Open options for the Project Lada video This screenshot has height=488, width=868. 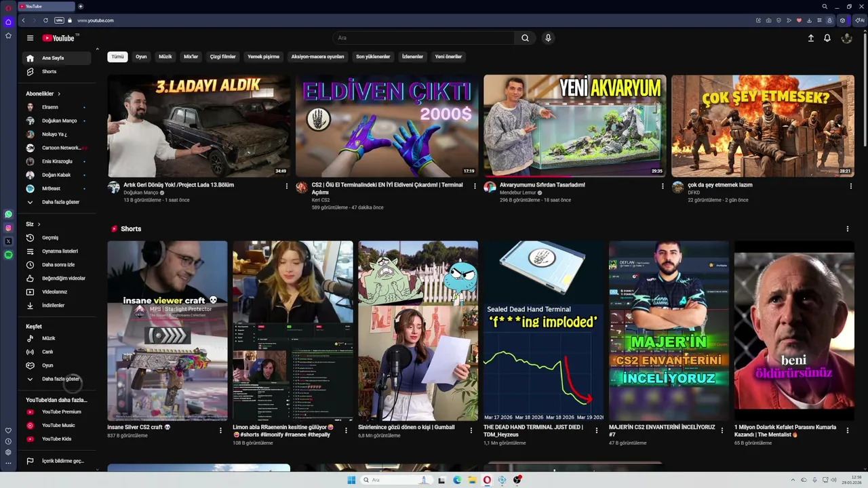(286, 186)
